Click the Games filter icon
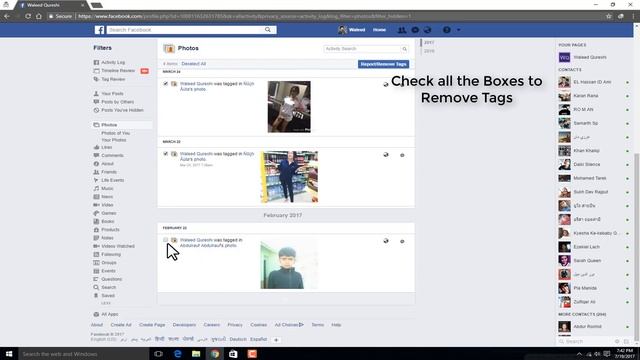This screenshot has height=360, width=640. pyautogui.click(x=96, y=213)
